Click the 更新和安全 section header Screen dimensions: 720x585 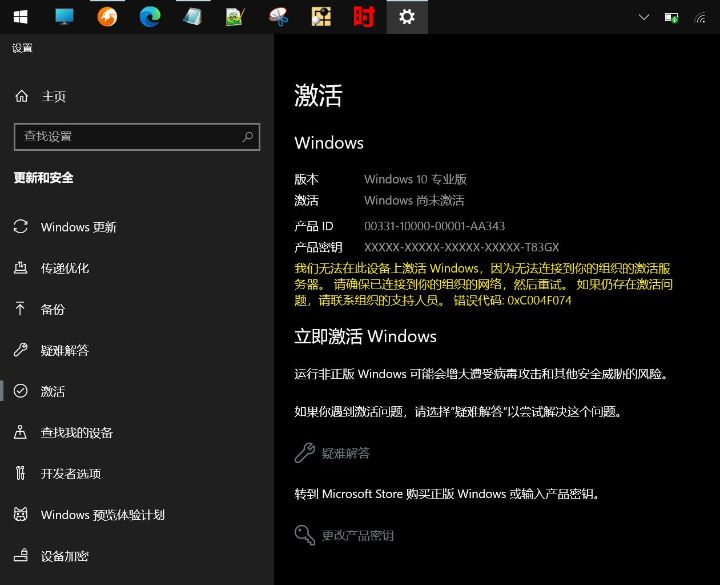click(43, 178)
